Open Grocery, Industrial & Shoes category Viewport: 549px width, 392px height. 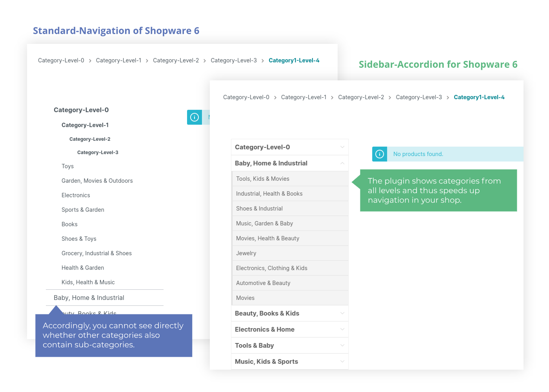click(x=96, y=253)
